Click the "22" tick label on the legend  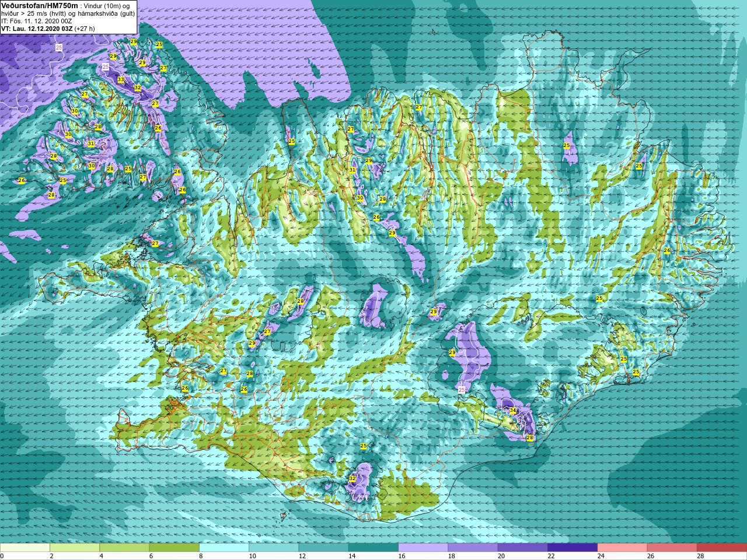(551, 556)
